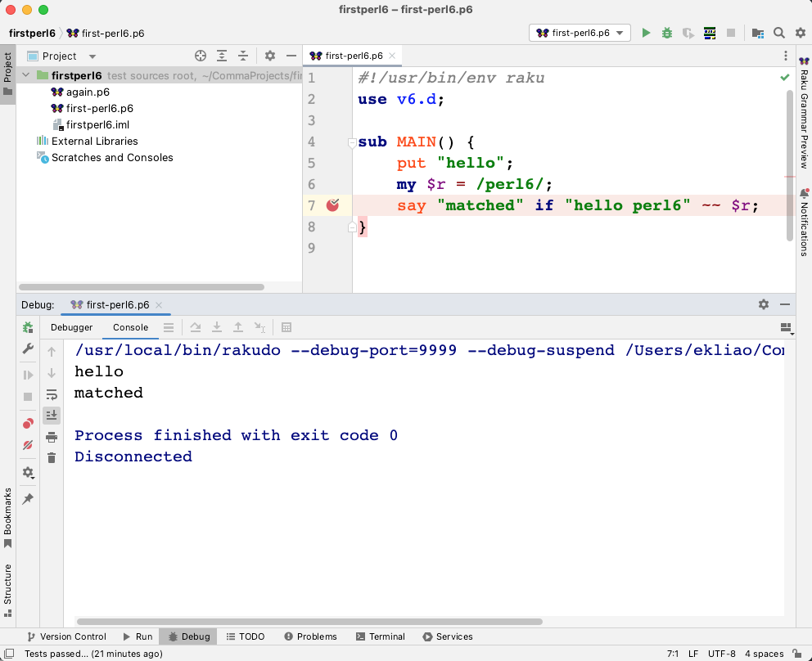Collapse all items in Project panel

click(x=243, y=56)
